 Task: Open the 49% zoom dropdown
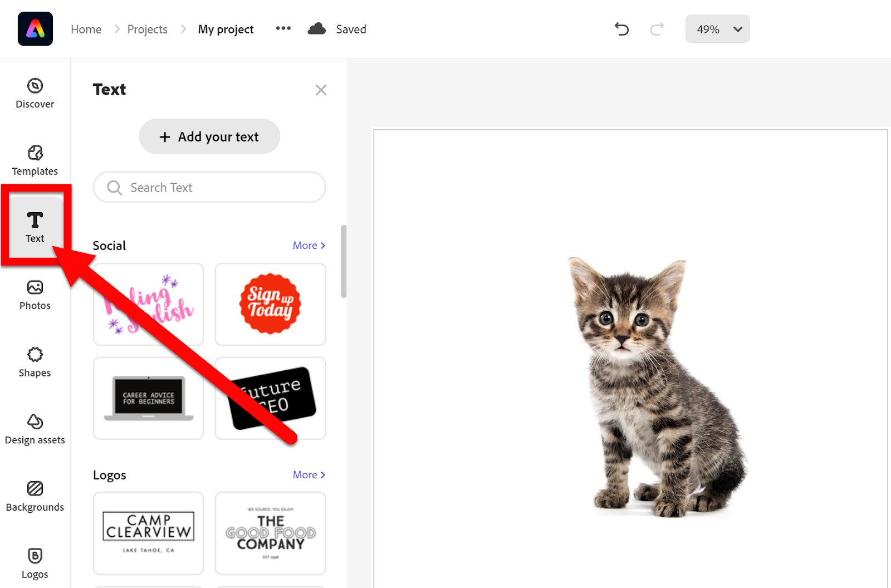tap(717, 29)
